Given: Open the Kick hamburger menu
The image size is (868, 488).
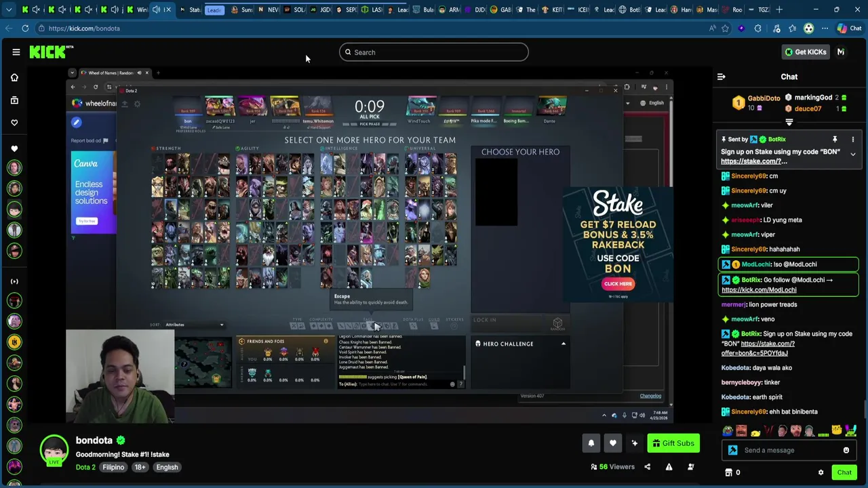Looking at the screenshot, I should point(16,52).
